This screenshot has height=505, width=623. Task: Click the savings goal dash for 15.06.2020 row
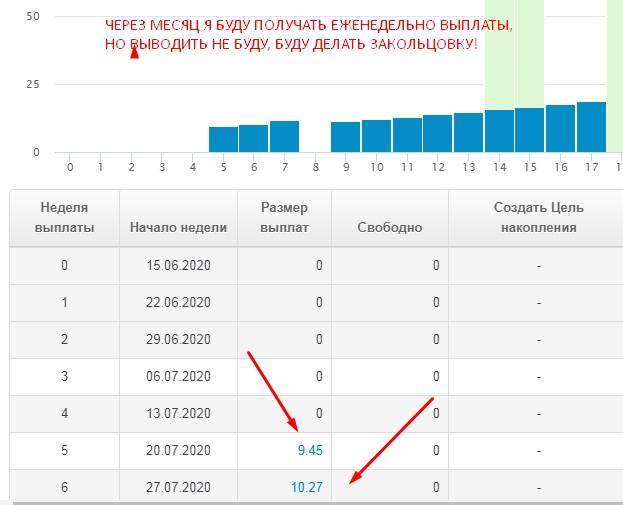click(x=539, y=265)
